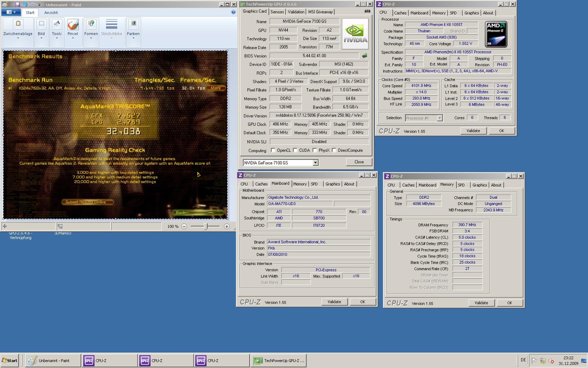Expand the Bild dropdown arrow
The width and height of the screenshot is (588, 368).
point(42,38)
